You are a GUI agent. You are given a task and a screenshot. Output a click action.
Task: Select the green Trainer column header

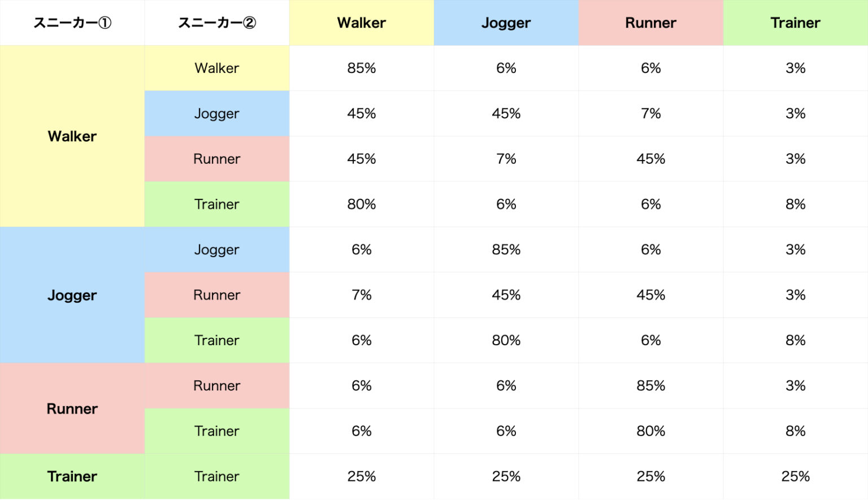pos(795,23)
